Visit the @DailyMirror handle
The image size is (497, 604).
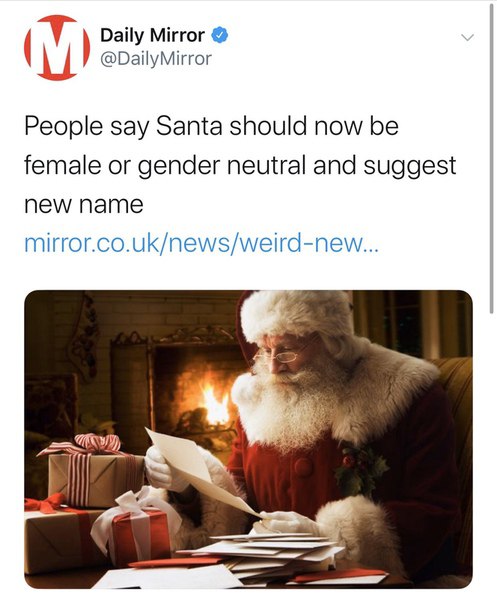click(x=156, y=59)
